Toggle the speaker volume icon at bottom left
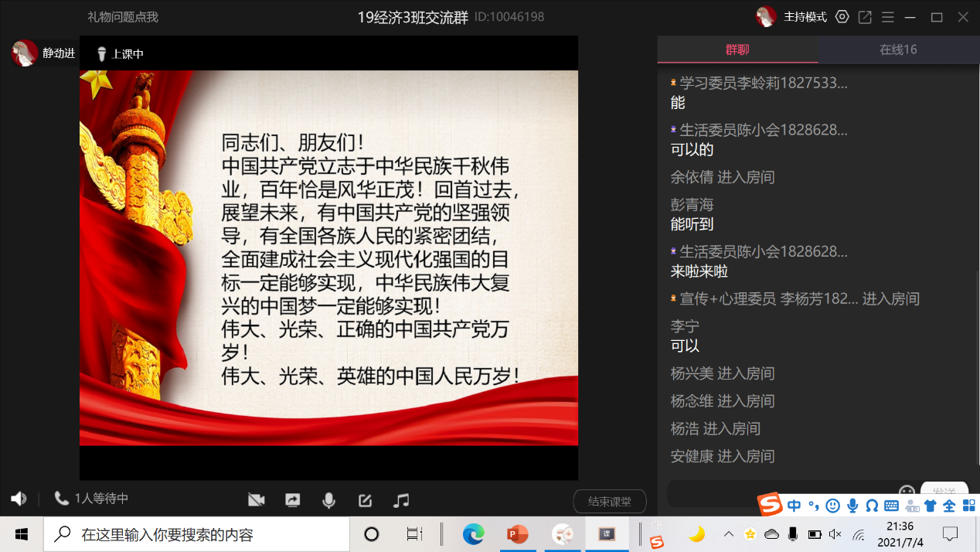980x552 pixels. (x=19, y=499)
